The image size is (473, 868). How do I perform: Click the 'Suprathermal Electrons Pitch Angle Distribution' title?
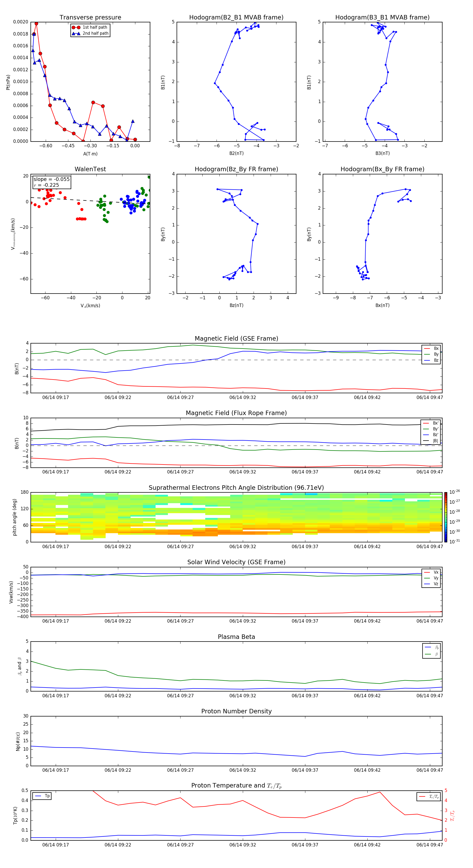[x=236, y=488]
